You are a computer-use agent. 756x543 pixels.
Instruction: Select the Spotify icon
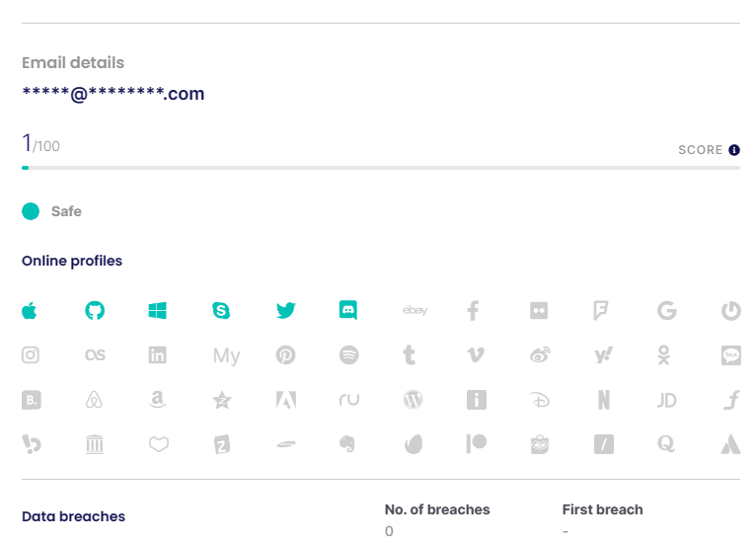[x=348, y=355]
